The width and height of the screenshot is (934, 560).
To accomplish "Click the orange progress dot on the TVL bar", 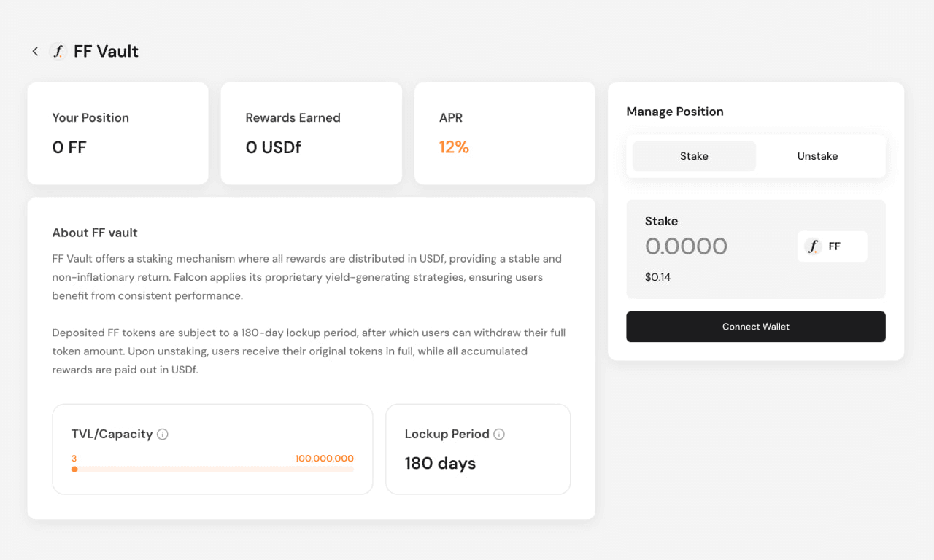I will pyautogui.click(x=74, y=469).
